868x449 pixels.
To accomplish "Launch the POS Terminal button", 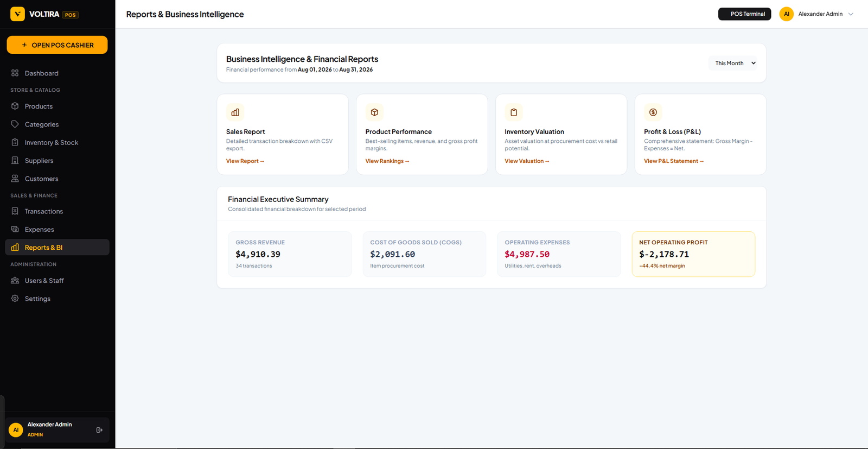I will point(744,14).
